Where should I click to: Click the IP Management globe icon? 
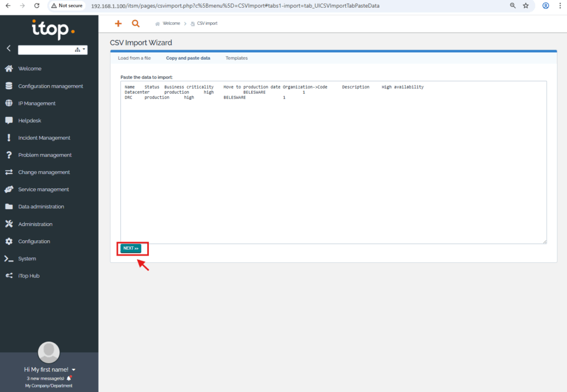click(x=9, y=103)
